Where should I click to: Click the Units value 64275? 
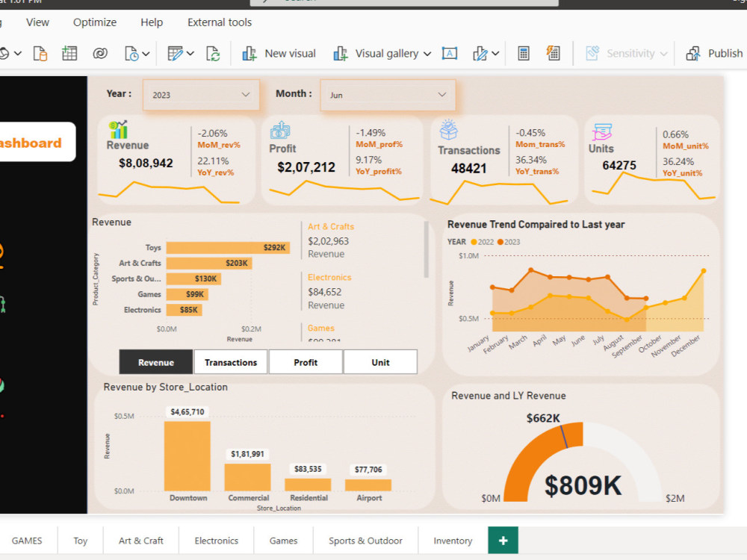pos(619,165)
